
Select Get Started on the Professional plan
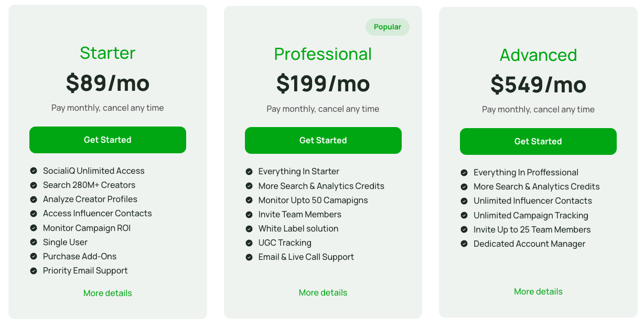coord(323,140)
